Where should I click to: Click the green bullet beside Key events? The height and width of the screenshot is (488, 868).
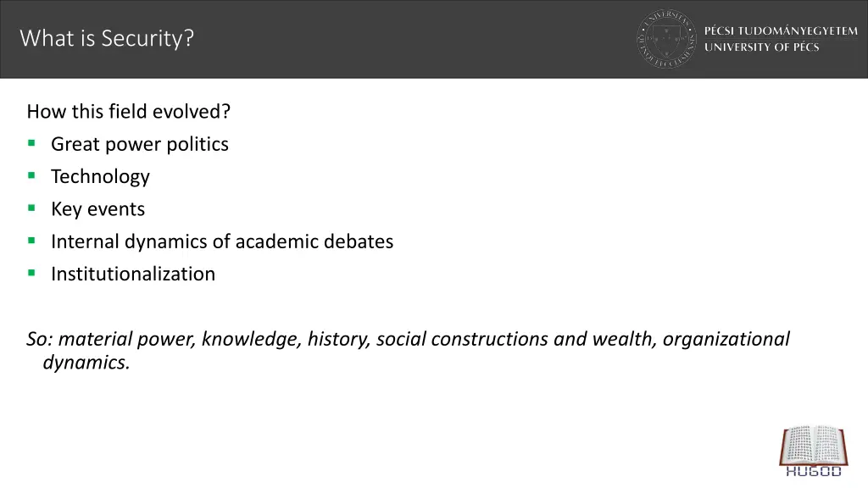point(31,208)
